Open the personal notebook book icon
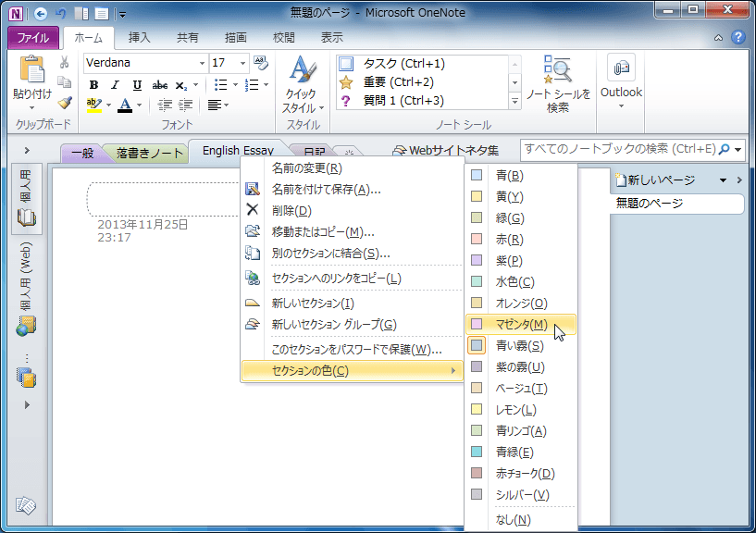This screenshot has height=533, width=756. point(27,217)
